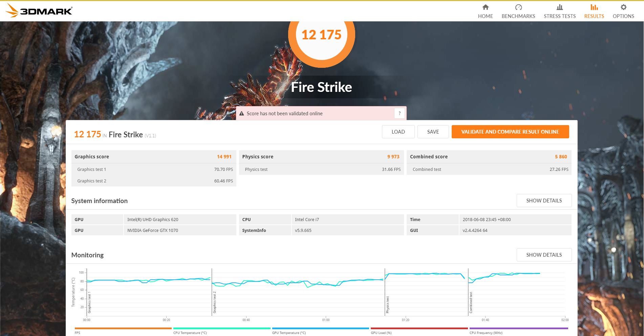
Task: Toggle the FPS orange legend bar
Action: (x=123, y=329)
